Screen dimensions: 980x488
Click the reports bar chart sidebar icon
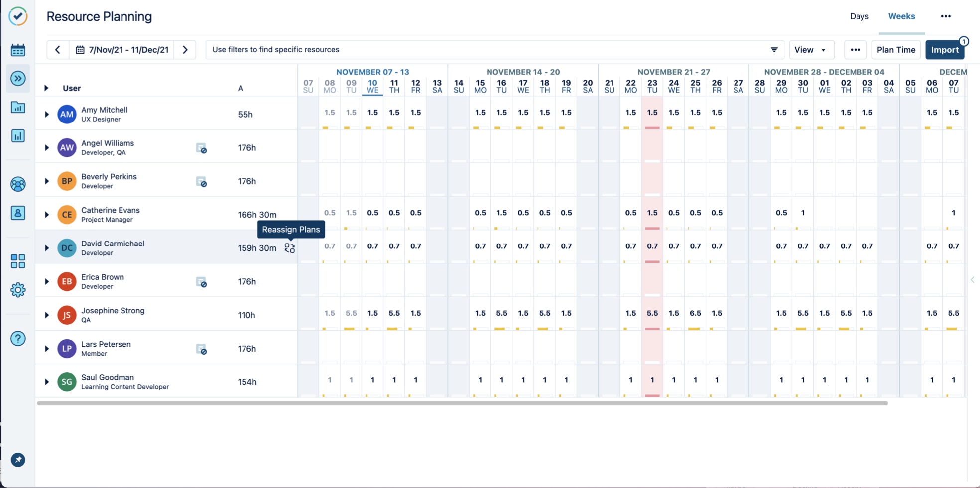coord(18,136)
